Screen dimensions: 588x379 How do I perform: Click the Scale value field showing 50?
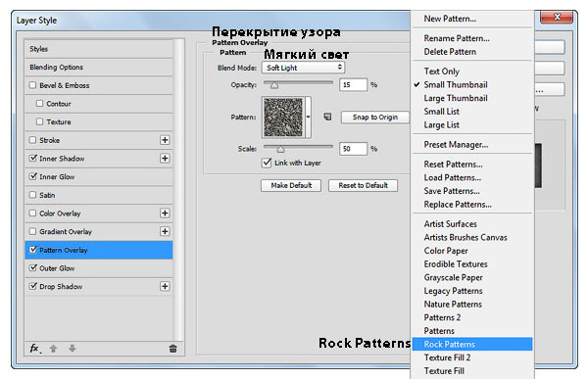[x=353, y=149]
